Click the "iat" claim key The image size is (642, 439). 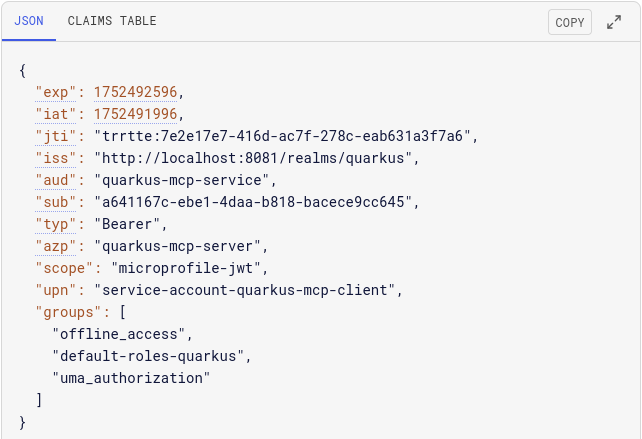click(x=56, y=114)
